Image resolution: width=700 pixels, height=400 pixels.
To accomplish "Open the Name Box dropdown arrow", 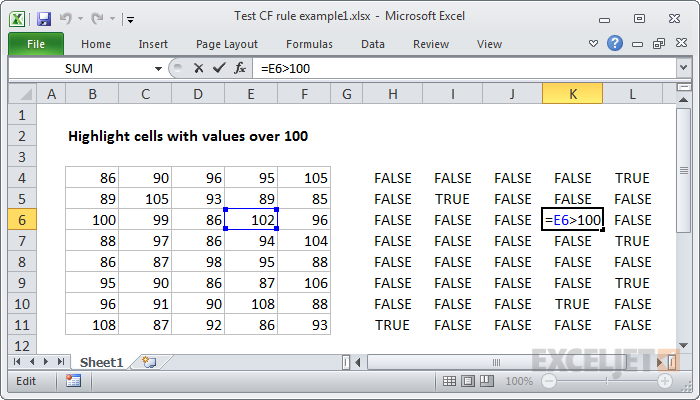I will 158,69.
